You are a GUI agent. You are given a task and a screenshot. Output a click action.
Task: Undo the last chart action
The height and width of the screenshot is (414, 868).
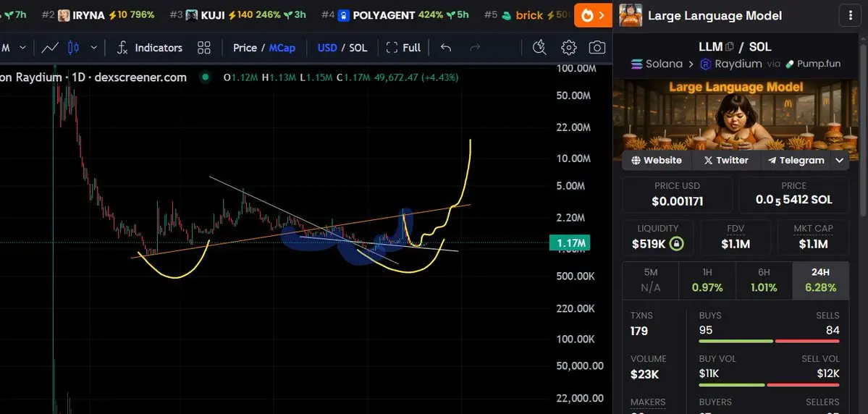coord(446,48)
